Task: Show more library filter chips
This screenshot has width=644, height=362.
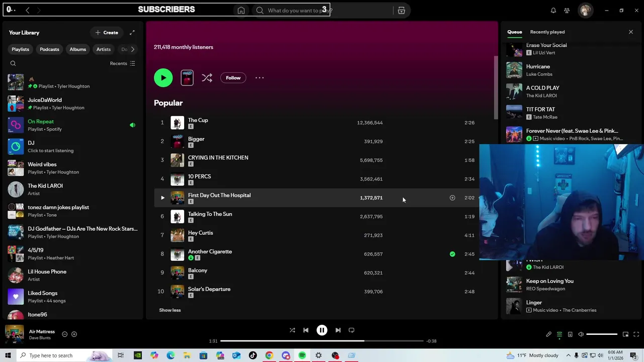Action: pos(133,49)
